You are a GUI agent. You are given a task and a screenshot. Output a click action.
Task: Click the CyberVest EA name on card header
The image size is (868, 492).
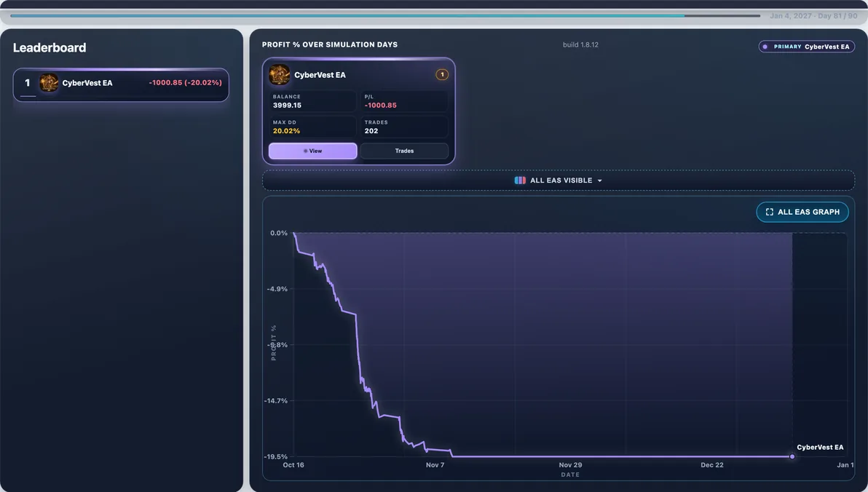point(320,75)
